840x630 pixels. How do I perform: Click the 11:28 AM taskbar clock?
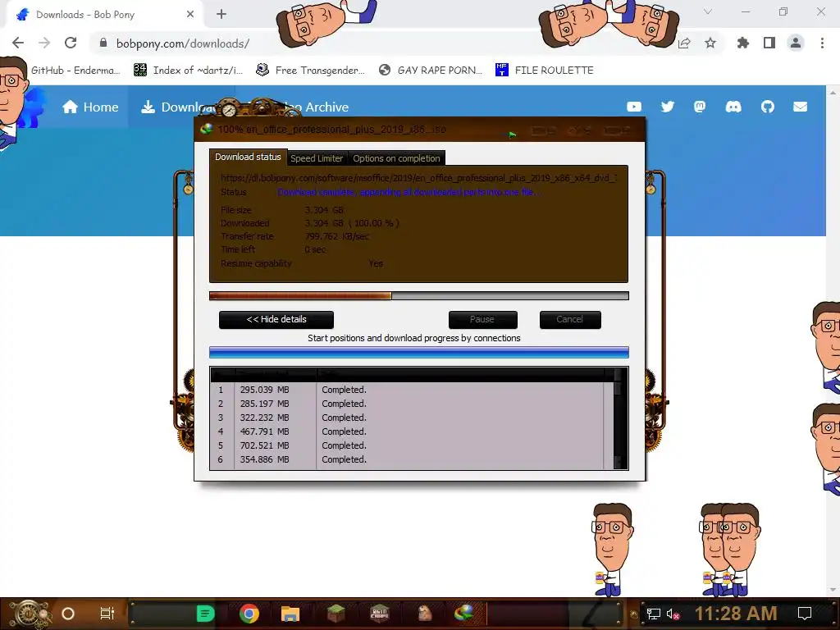(736, 614)
